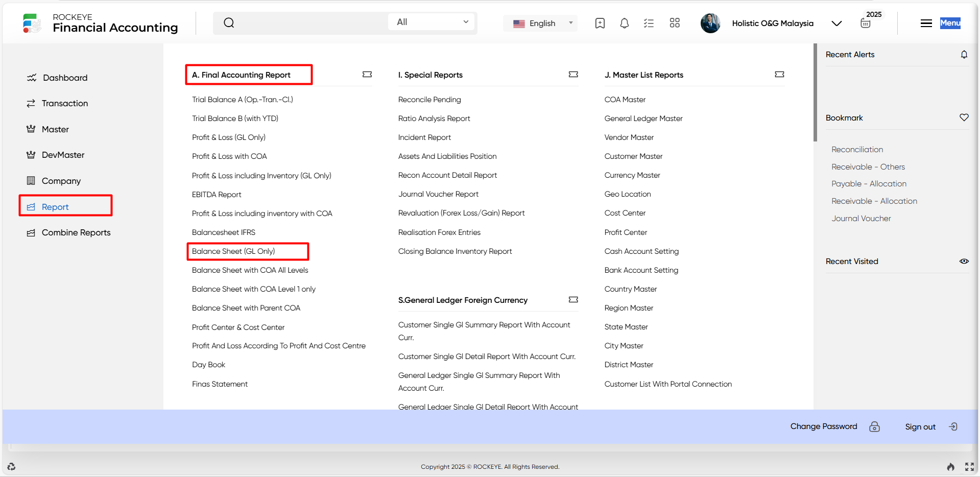Viewport: 980px width, 477px height.
Task: Expand the Holistic O&G Malaysia company chevron
Action: [836, 23]
